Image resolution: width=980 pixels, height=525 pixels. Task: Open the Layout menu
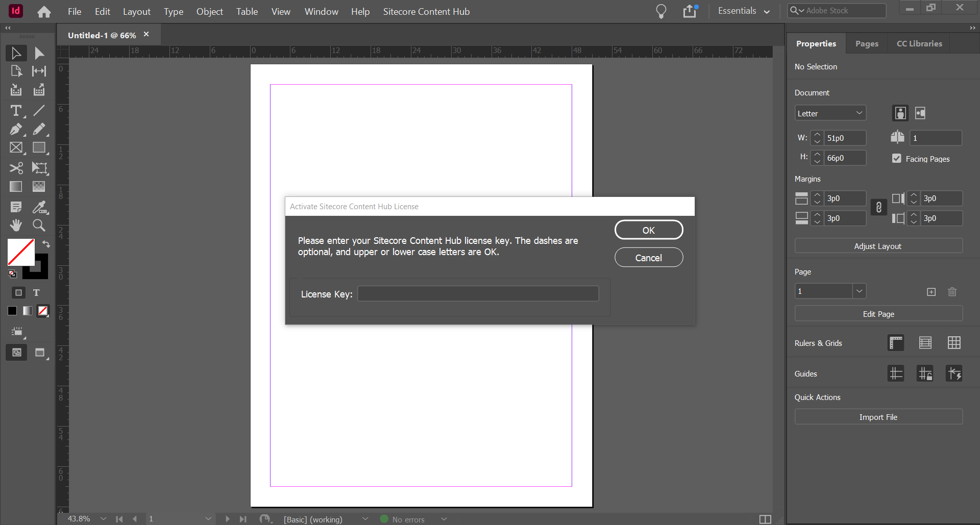[x=137, y=11]
